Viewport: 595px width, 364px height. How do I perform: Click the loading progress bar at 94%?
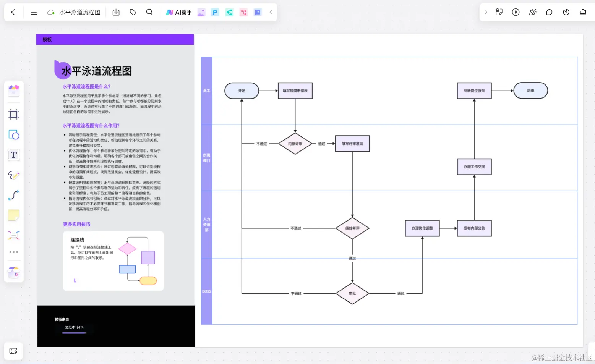74,332
